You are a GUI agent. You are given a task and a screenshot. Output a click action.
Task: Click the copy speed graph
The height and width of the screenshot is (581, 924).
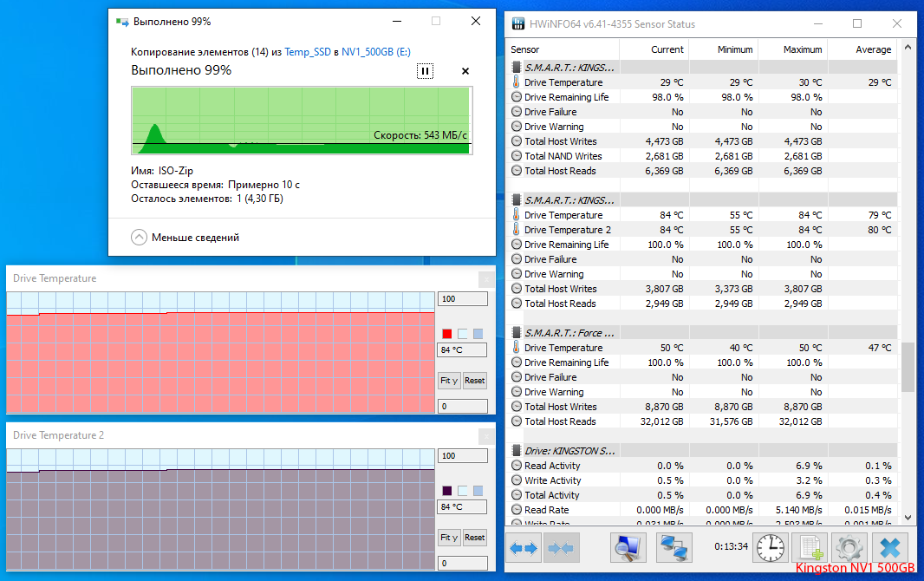(x=302, y=121)
